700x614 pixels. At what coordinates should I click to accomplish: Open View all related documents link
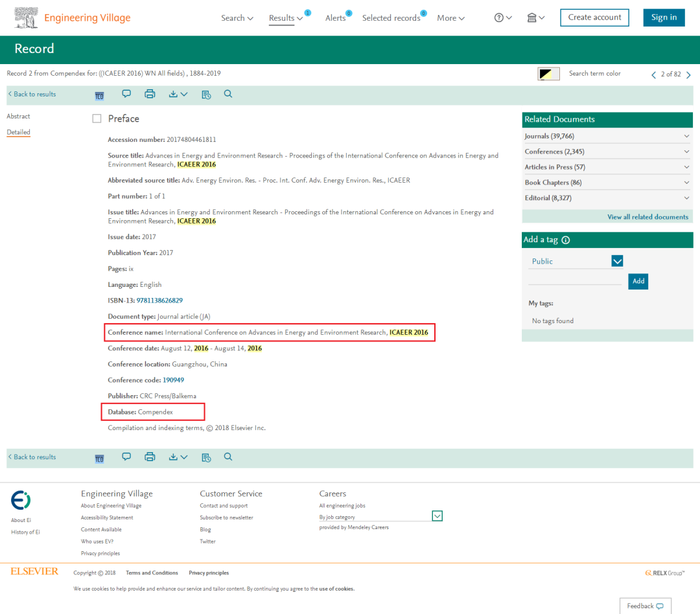click(x=647, y=217)
